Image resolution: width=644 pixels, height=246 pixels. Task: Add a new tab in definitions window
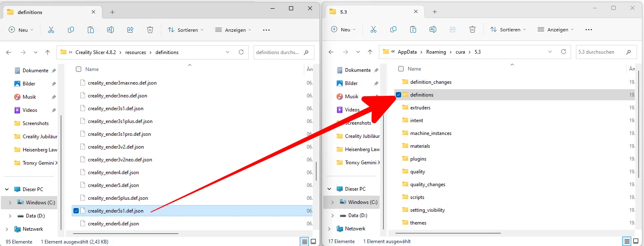pos(112,12)
